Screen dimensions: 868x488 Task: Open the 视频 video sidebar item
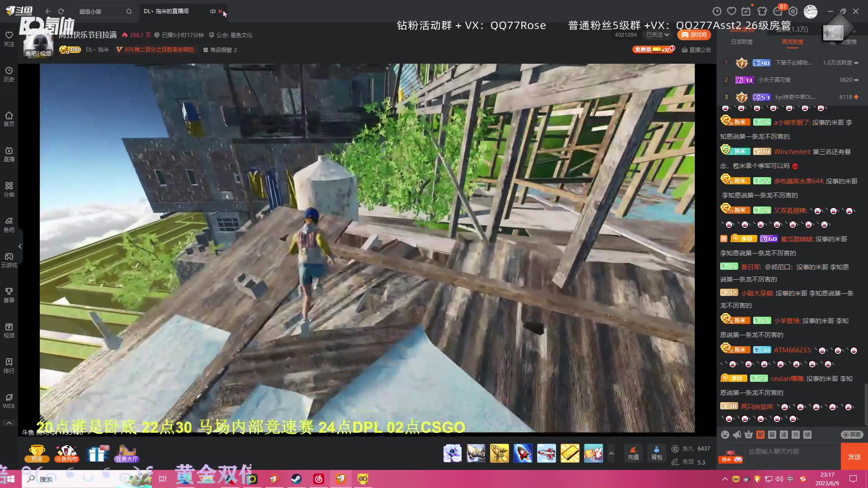point(9,330)
